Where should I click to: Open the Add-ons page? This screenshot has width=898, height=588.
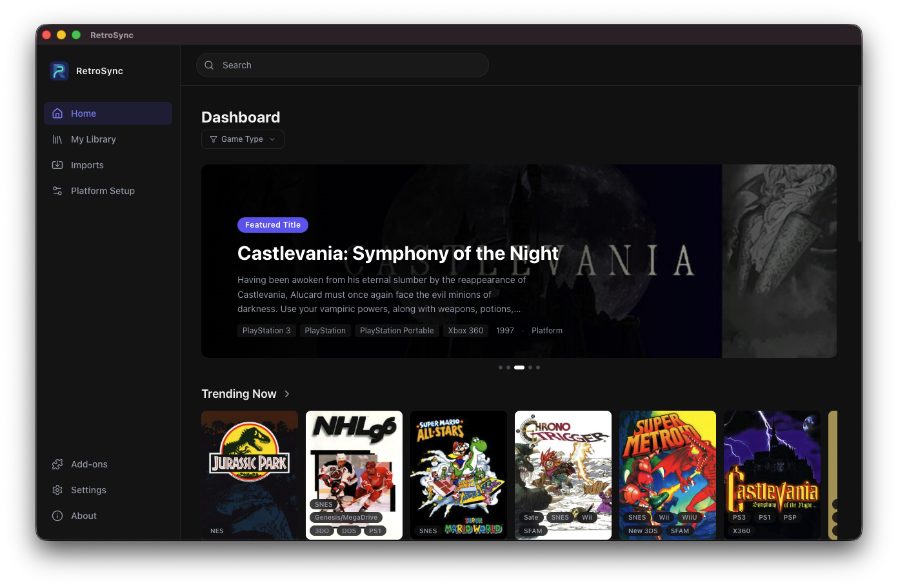(x=108, y=464)
